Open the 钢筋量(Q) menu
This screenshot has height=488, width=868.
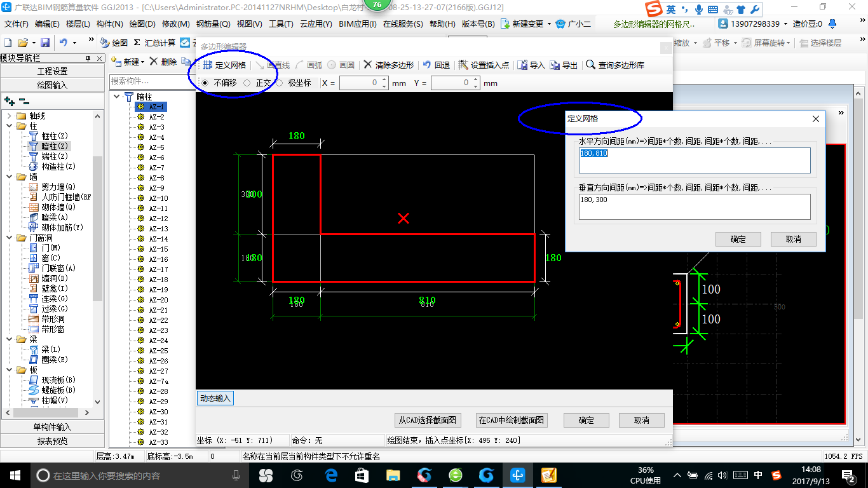[213, 24]
